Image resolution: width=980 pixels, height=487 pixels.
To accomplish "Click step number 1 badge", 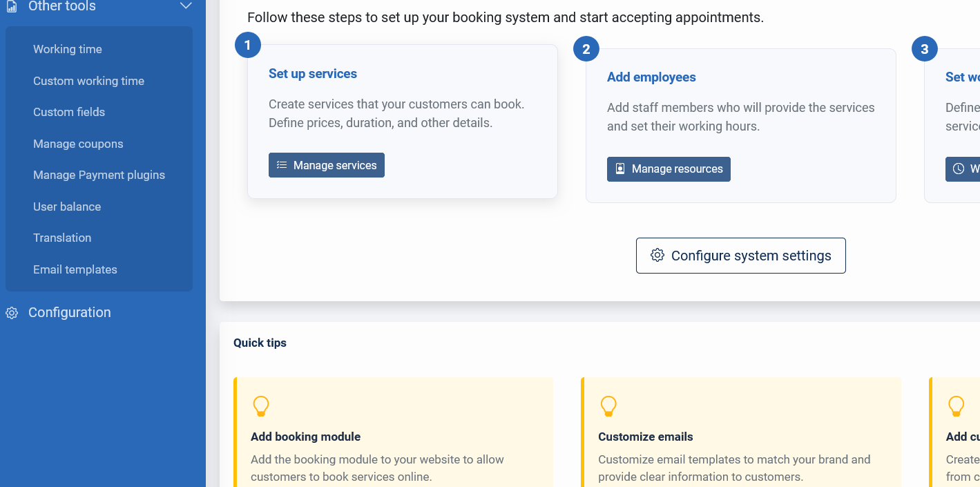I will click(x=248, y=46).
